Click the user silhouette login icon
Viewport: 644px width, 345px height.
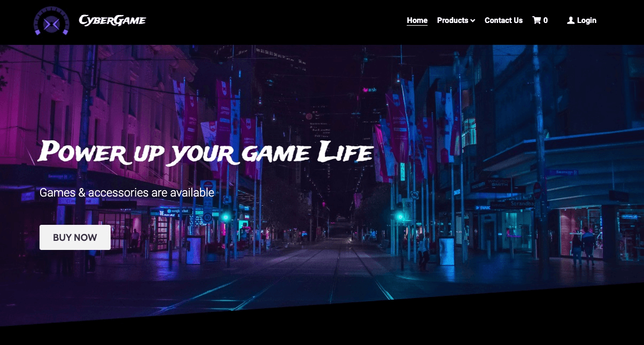570,20
